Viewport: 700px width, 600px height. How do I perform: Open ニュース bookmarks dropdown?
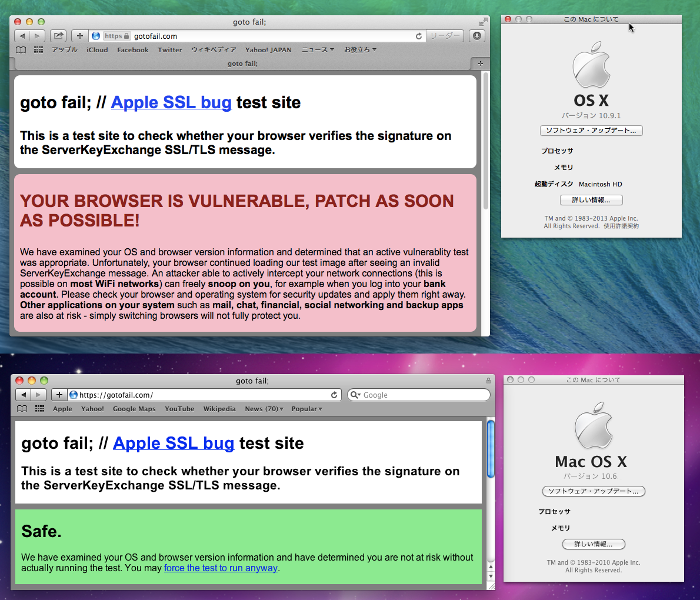pos(318,50)
